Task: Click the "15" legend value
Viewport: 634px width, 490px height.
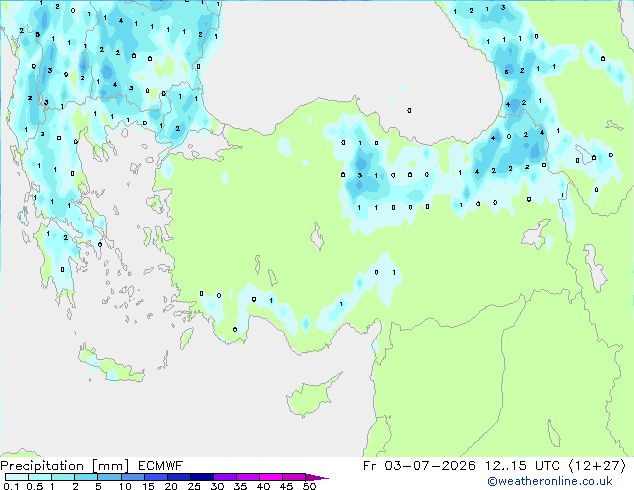Action: point(148,486)
